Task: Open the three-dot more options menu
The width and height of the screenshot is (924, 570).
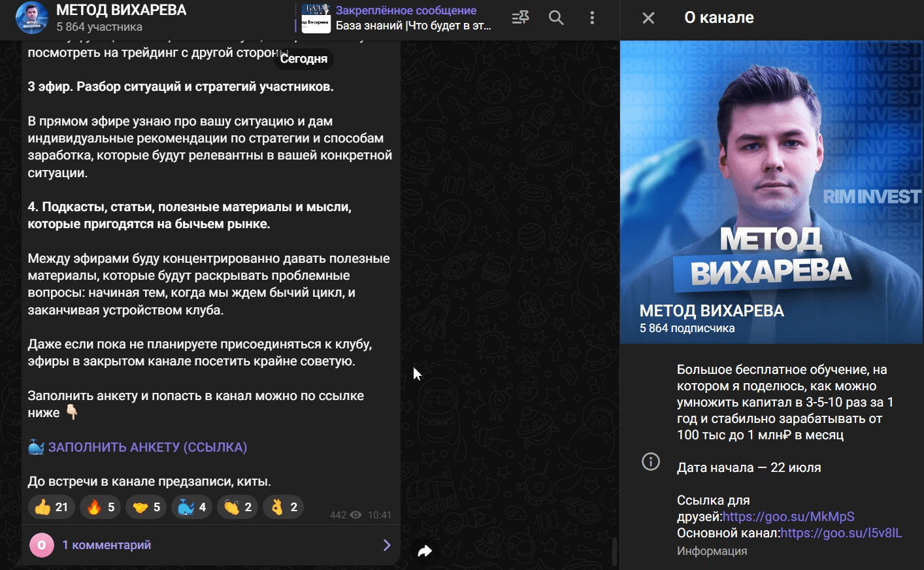Action: tap(592, 18)
